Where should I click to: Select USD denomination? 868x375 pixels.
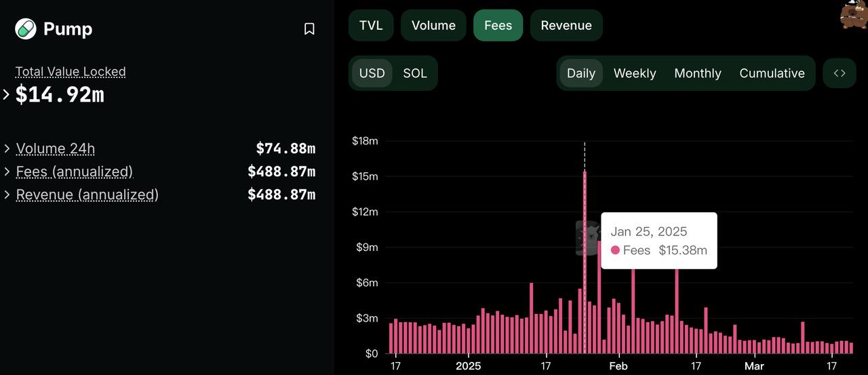tap(372, 73)
